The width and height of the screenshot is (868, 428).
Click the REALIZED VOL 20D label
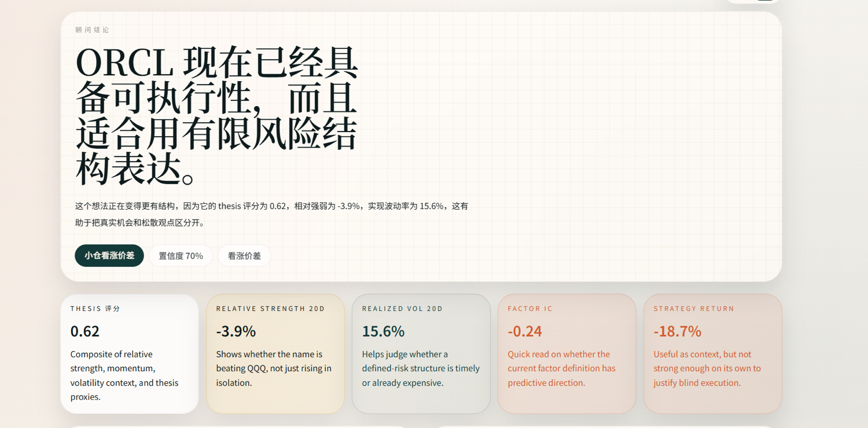(x=403, y=309)
